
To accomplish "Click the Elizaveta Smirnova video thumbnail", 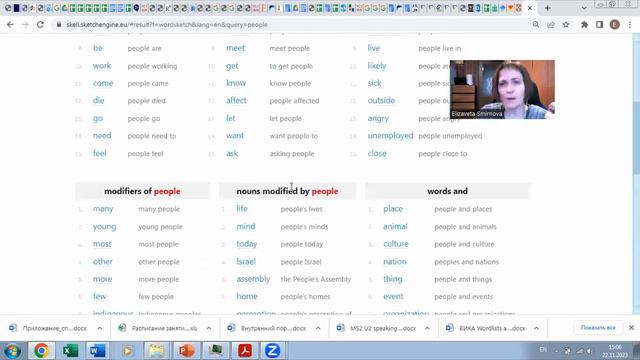I will tap(502, 89).
